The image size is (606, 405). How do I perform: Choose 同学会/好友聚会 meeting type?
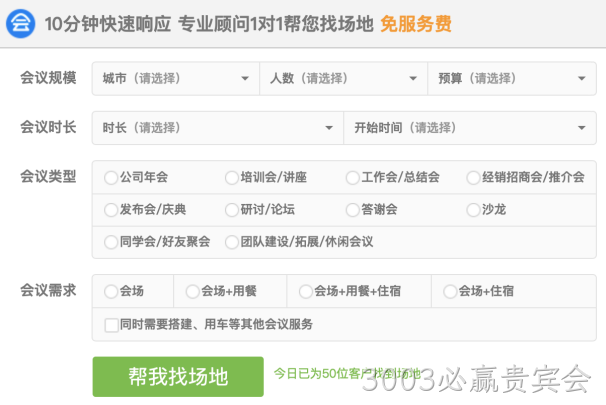click(x=111, y=242)
